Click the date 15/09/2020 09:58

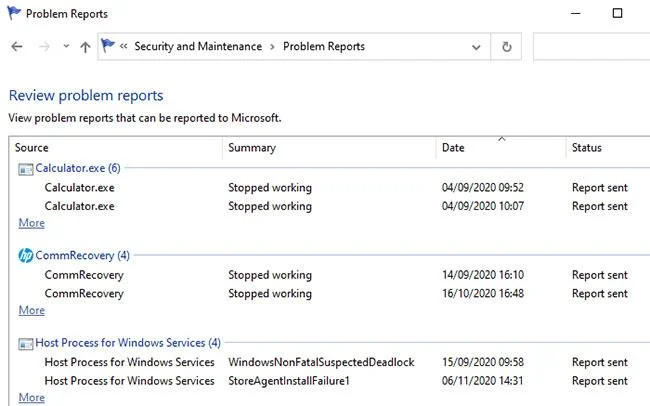[x=483, y=362]
